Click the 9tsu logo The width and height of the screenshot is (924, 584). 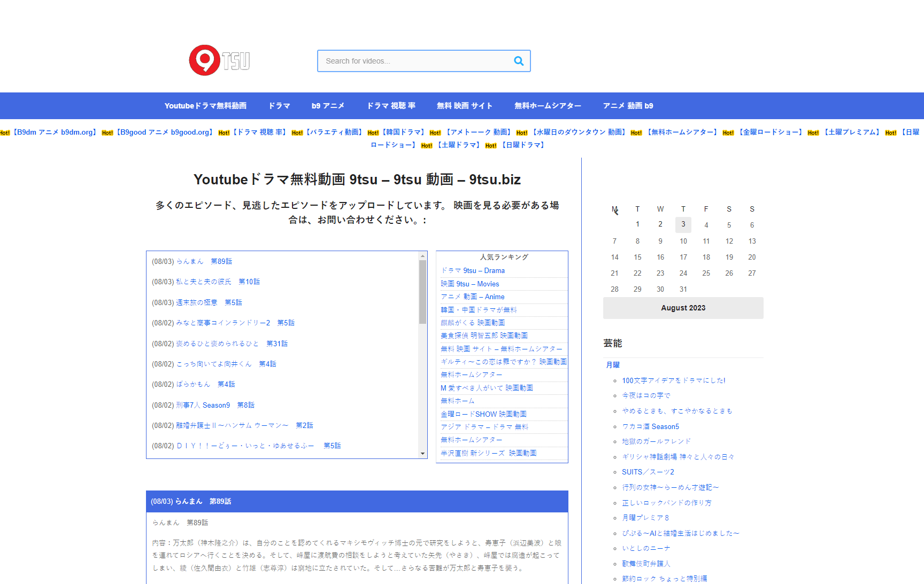click(x=219, y=60)
